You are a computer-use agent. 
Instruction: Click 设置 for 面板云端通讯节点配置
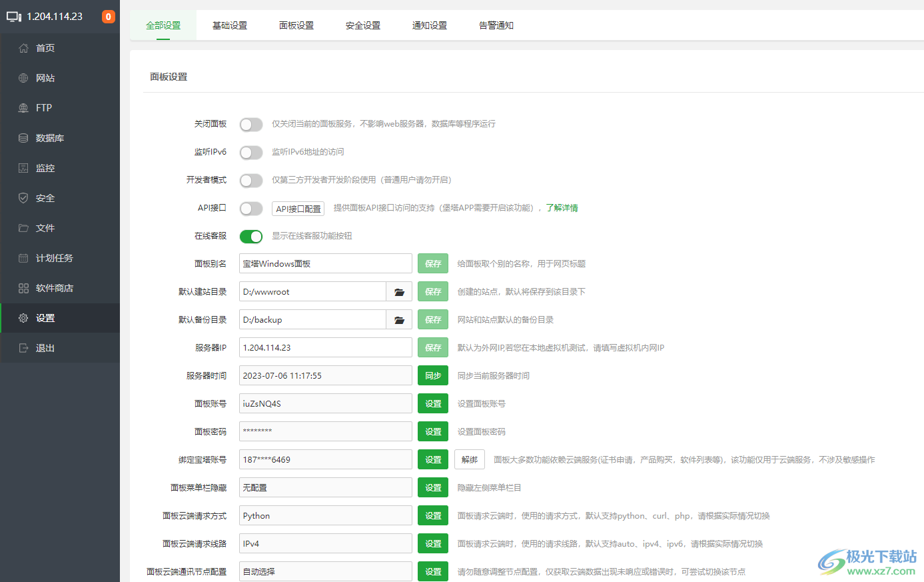pos(433,572)
